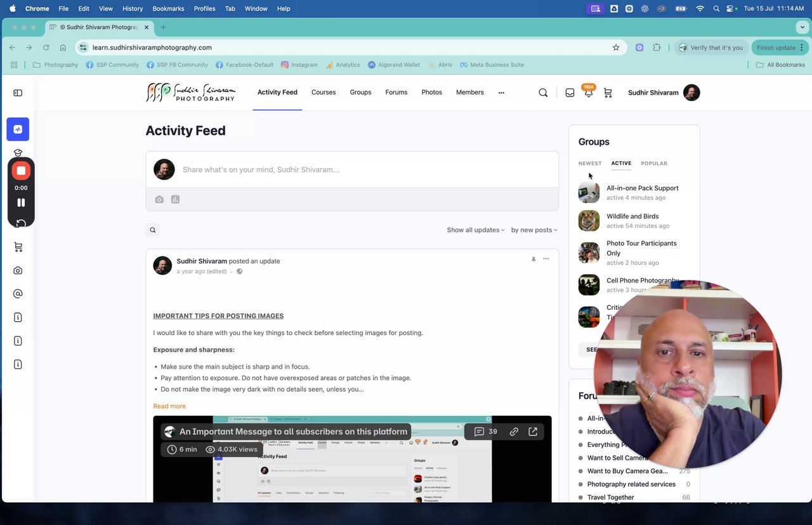The width and height of the screenshot is (812, 525).
Task: Copy the video link with chain icon
Action: (x=514, y=432)
